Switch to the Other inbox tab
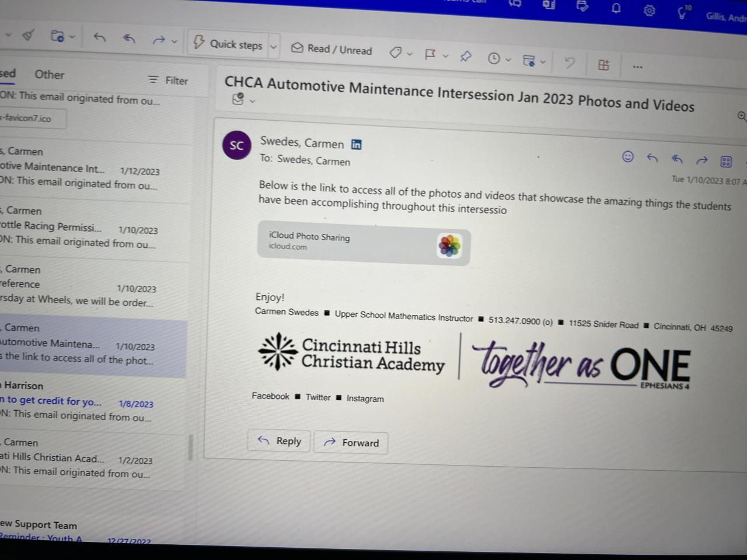 [x=49, y=74]
